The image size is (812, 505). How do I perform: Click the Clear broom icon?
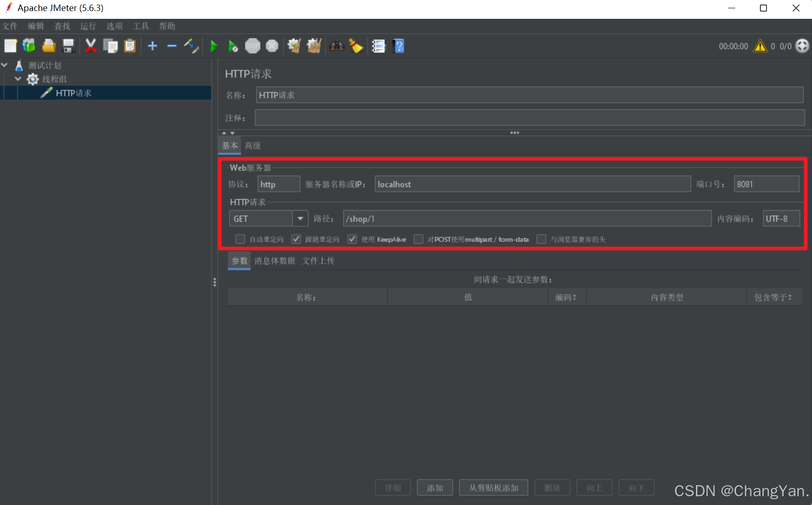(294, 46)
